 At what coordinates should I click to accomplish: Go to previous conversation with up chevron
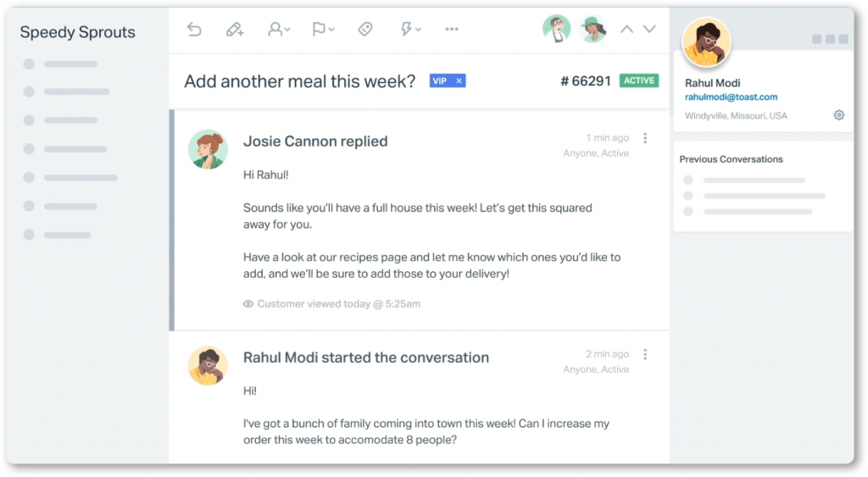tap(626, 30)
